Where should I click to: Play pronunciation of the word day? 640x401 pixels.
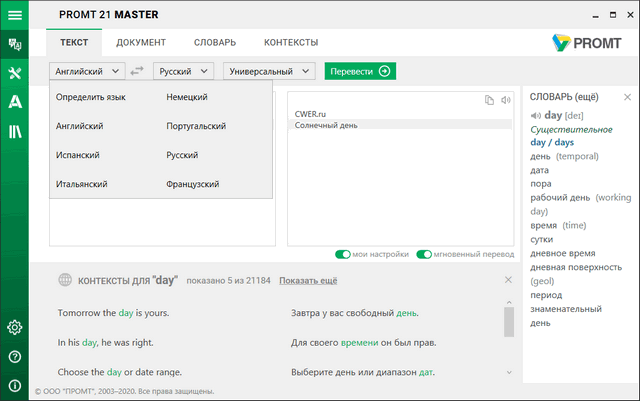coord(535,115)
